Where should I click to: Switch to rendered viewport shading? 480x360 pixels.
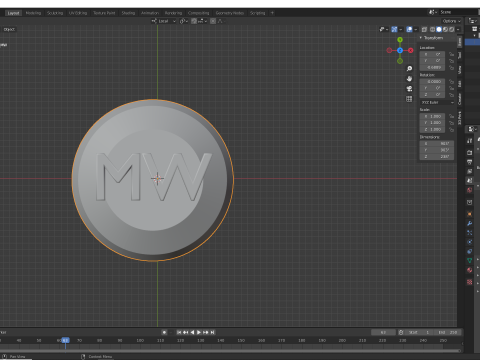tap(452, 29)
